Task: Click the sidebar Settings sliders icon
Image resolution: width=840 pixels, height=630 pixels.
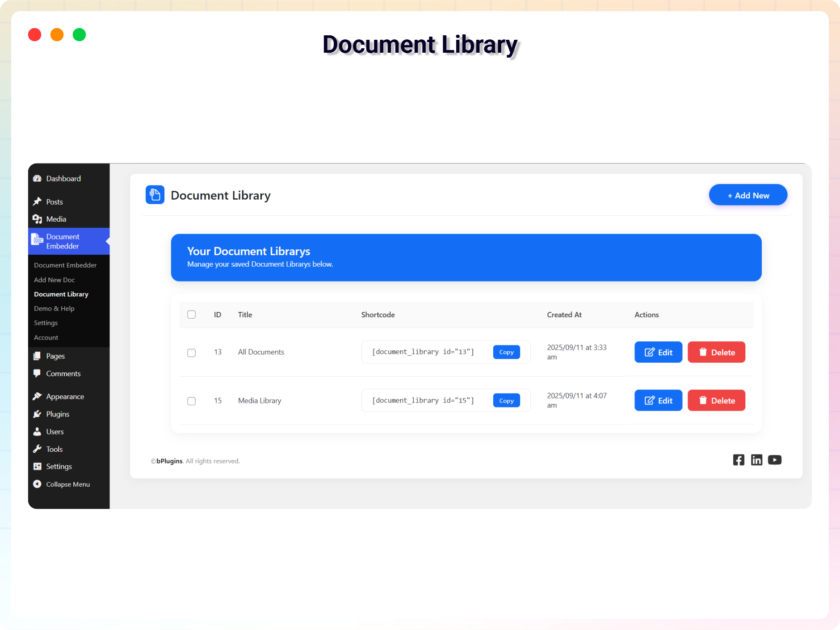Action: pyautogui.click(x=37, y=466)
